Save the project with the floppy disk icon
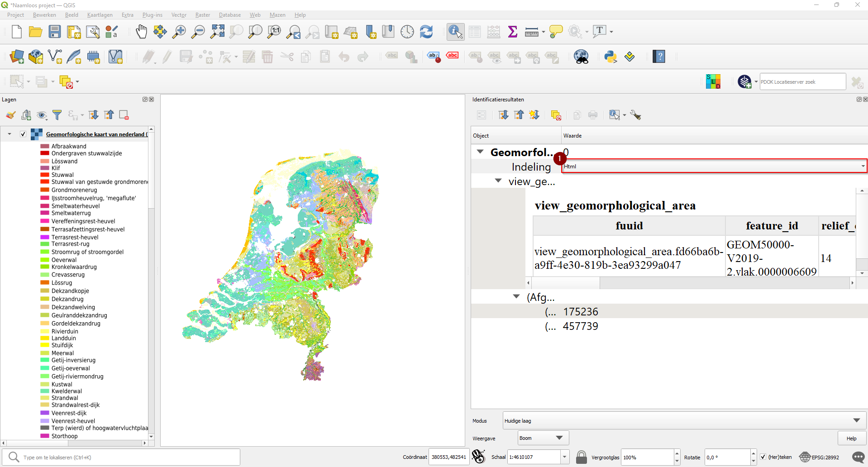 tap(55, 32)
